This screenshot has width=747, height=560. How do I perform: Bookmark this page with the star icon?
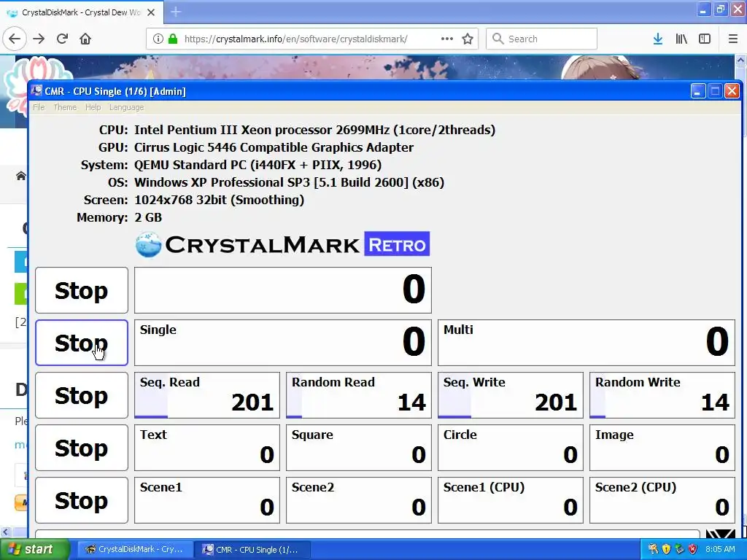pyautogui.click(x=468, y=39)
